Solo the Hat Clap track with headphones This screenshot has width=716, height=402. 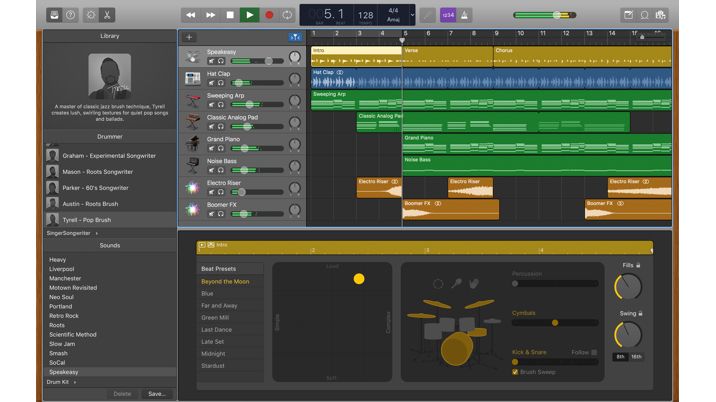point(221,83)
